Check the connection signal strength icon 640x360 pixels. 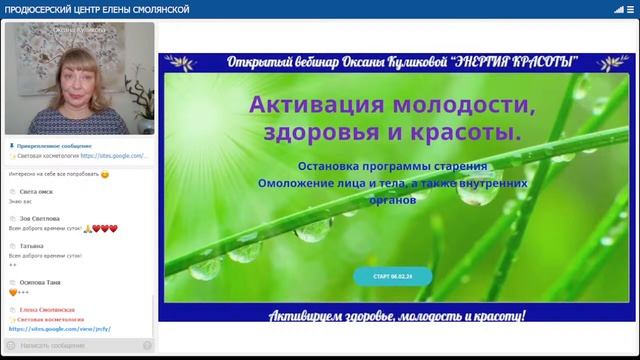(619, 9)
